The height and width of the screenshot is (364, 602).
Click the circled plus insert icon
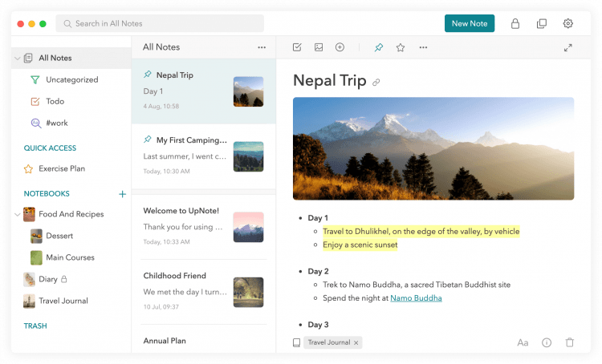[340, 47]
